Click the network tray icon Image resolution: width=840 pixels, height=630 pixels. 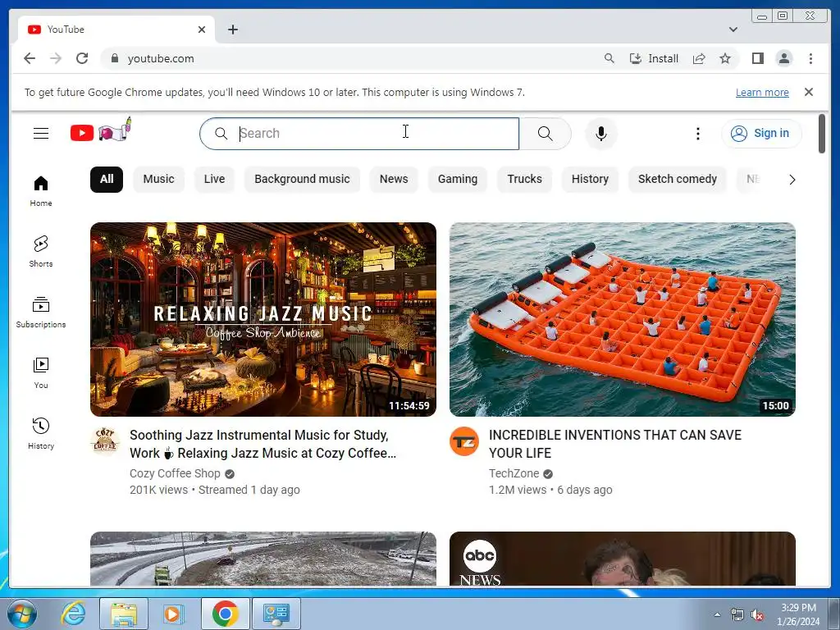tap(737, 615)
